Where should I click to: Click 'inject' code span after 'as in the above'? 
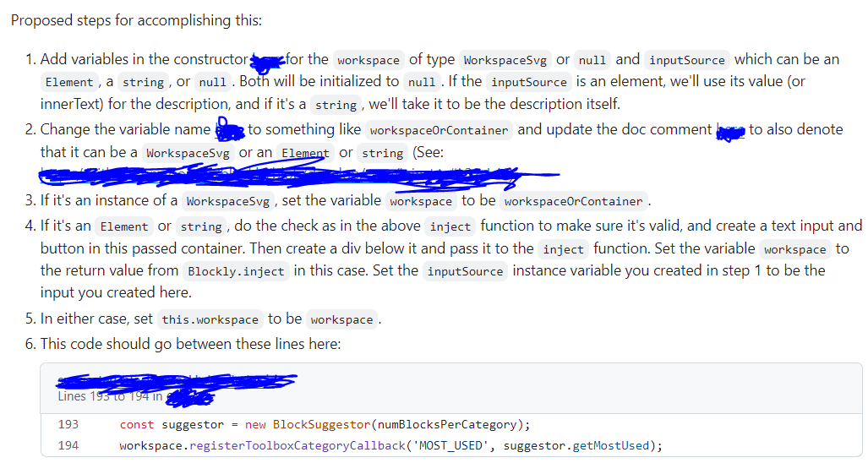tap(450, 226)
